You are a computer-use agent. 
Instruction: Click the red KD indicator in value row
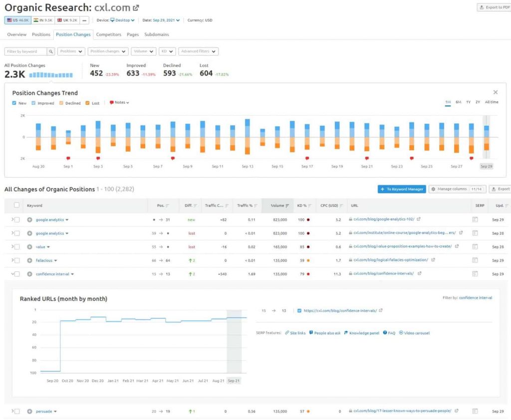pos(308,247)
